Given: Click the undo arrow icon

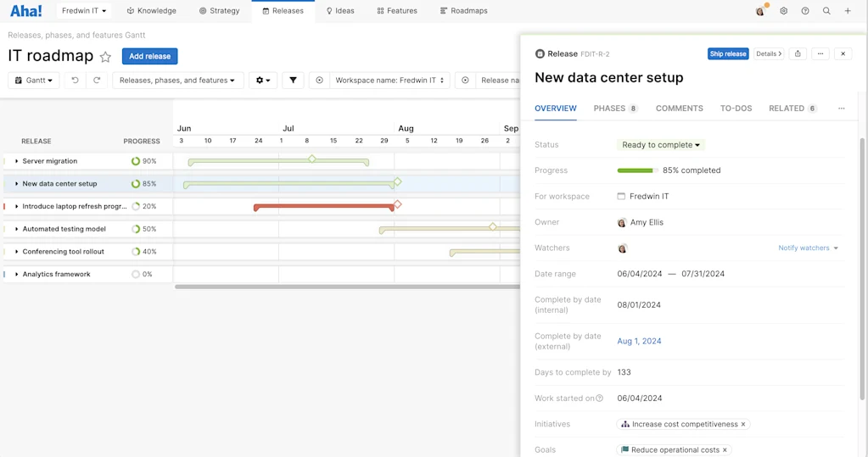Looking at the screenshot, I should coord(75,81).
